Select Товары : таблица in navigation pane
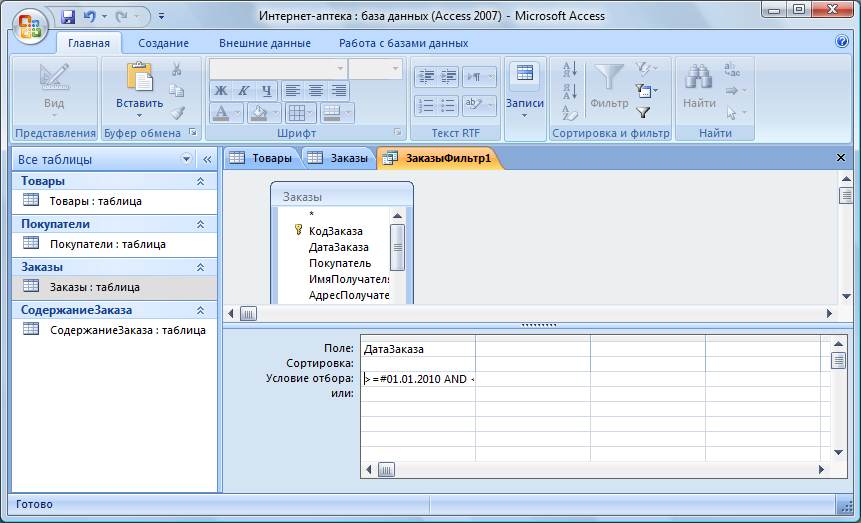 (x=114, y=201)
